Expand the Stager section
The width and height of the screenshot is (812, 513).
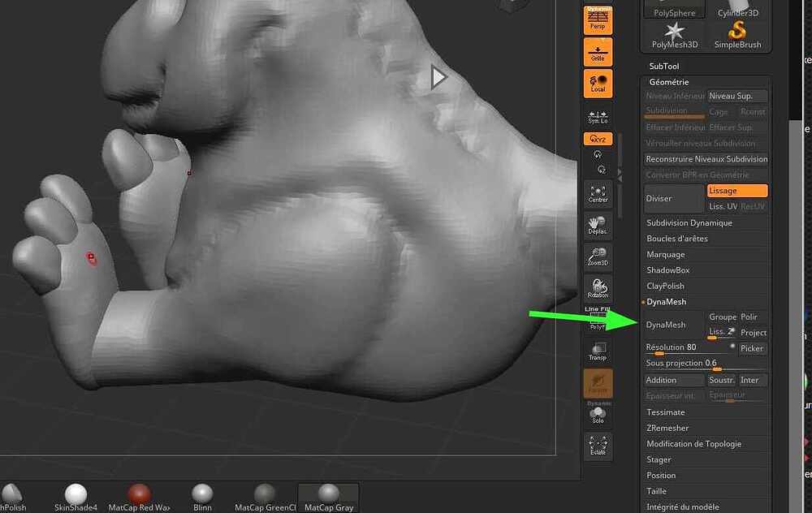[659, 459]
